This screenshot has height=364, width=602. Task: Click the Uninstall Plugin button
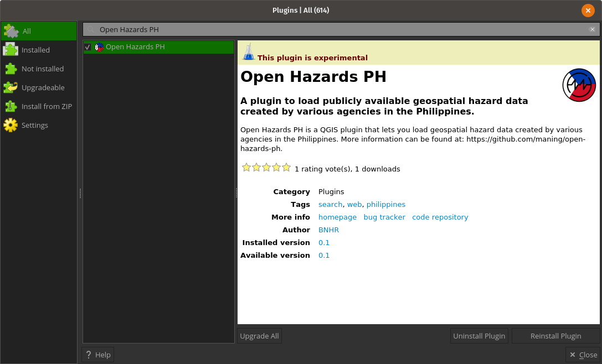479,336
